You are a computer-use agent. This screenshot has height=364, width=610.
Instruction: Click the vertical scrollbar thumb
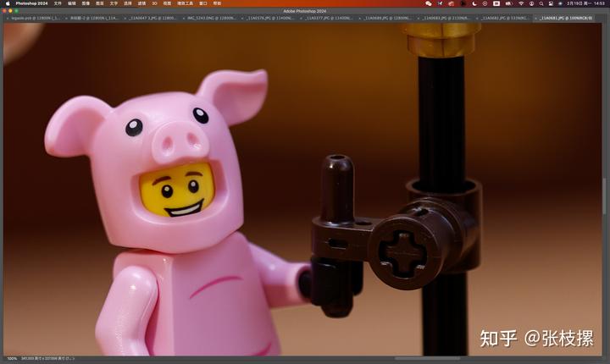pos(604,196)
